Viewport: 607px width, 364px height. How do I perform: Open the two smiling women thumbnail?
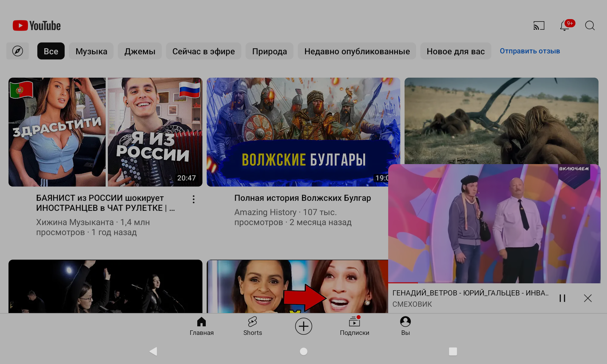(x=297, y=286)
